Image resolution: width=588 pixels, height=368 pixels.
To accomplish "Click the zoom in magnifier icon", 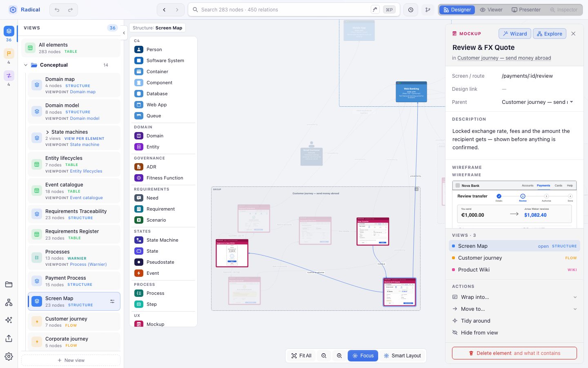I will click(339, 356).
